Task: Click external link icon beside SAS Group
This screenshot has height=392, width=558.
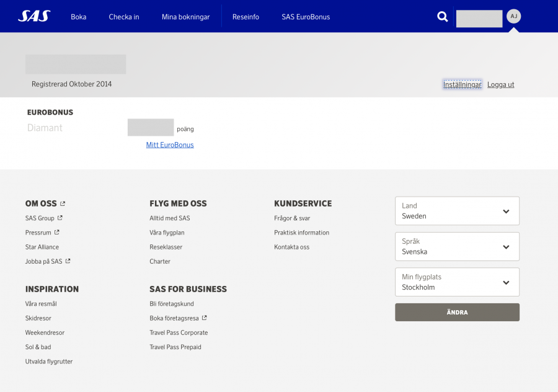Action: click(x=60, y=218)
